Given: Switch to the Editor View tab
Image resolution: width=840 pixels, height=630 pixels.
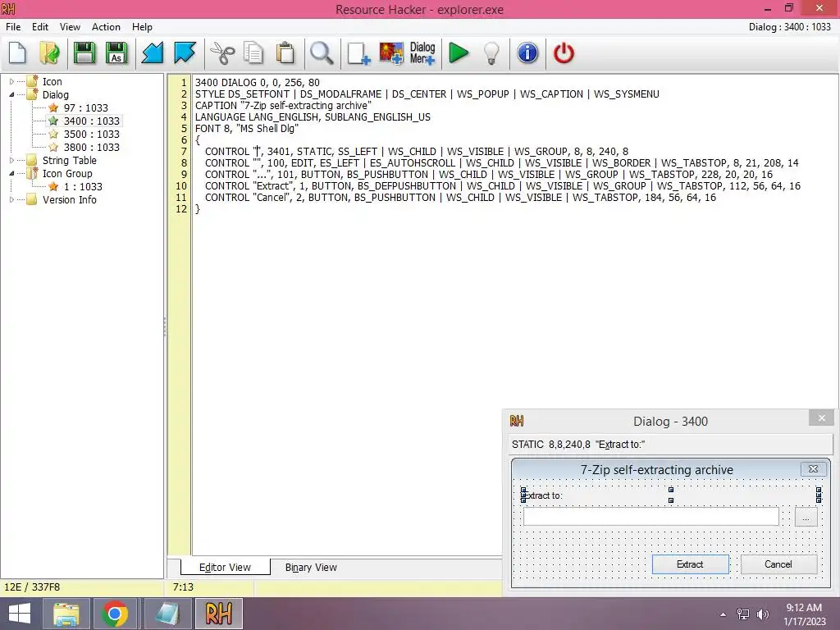Looking at the screenshot, I should [225, 568].
